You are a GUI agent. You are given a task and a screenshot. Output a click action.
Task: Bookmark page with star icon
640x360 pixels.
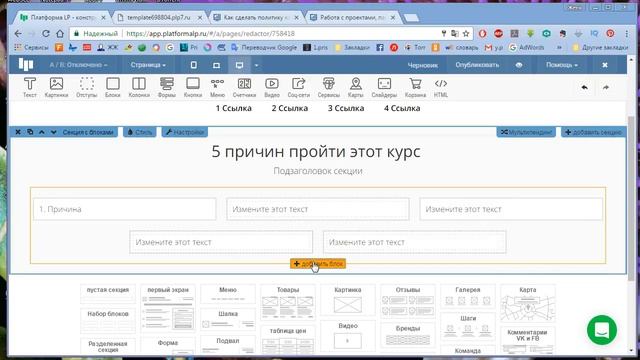[466, 33]
